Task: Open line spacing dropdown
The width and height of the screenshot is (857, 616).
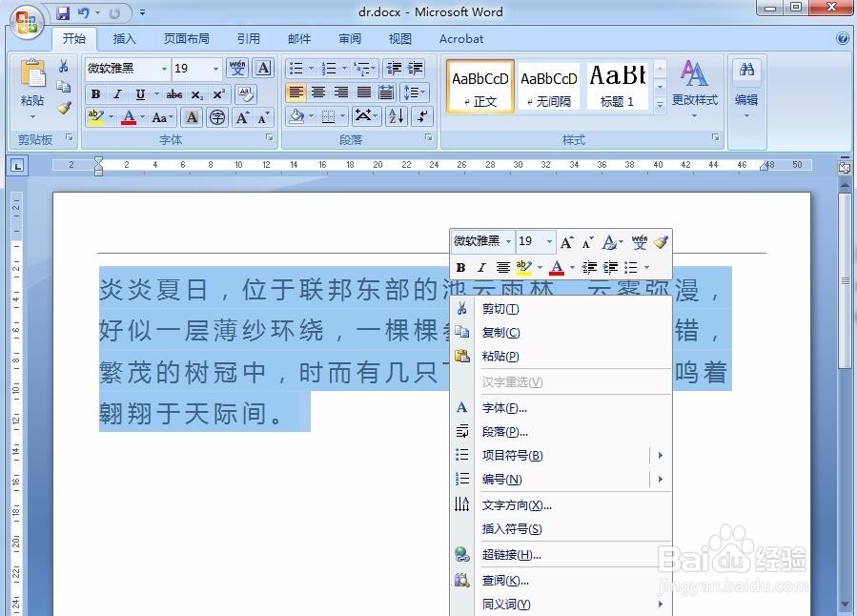Action: pyautogui.click(x=415, y=92)
